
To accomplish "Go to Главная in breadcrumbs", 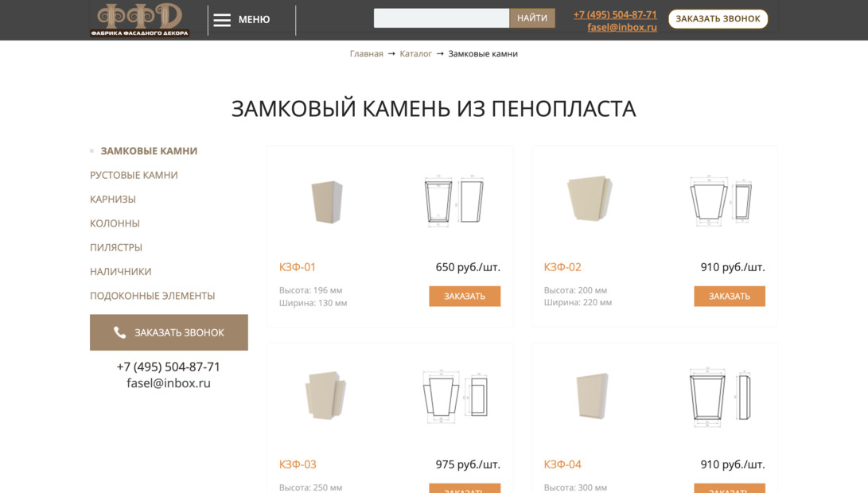I will (367, 53).
